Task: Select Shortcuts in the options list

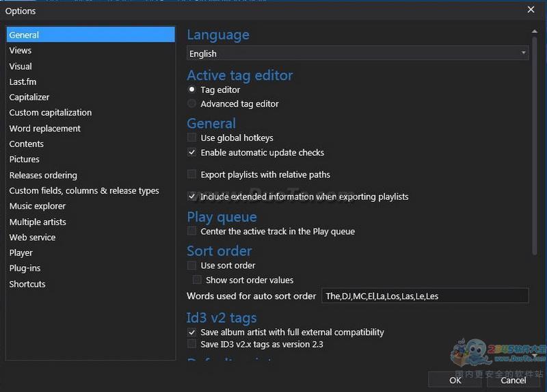Action: (91, 284)
